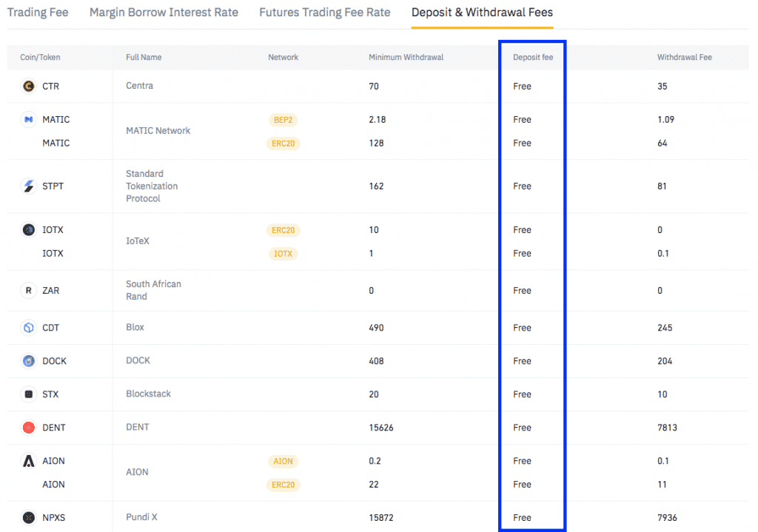Viewport: 758px width, 532px height.
Task: Click the STX ticker text
Action: (50, 394)
